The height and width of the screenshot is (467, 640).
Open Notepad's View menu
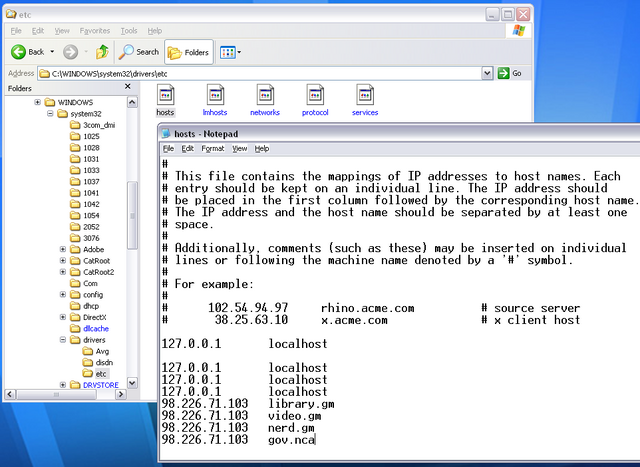[x=240, y=149]
